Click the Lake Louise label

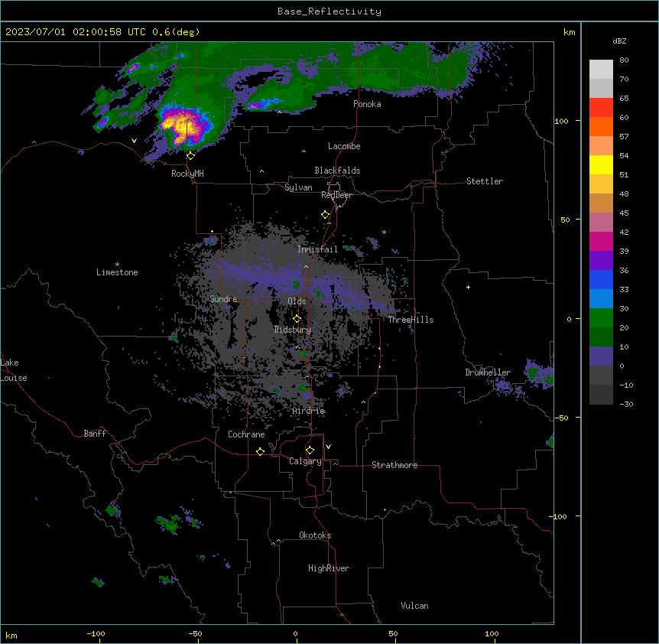pos(14,370)
